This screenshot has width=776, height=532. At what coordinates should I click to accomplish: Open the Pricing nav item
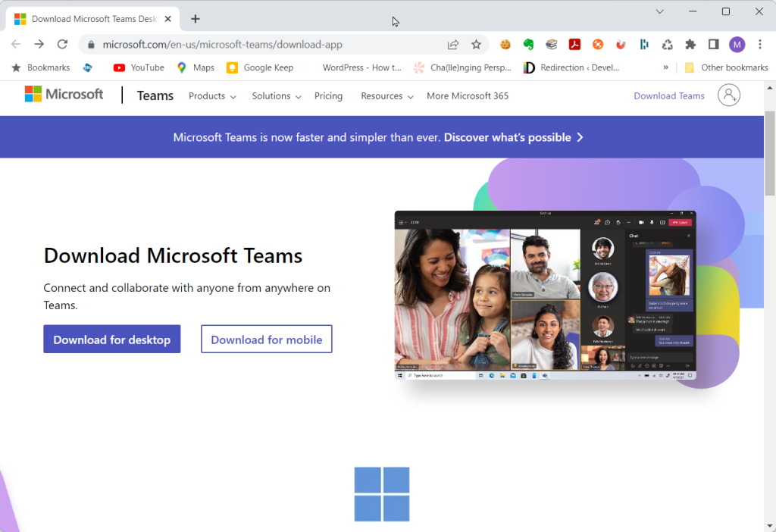coord(329,96)
